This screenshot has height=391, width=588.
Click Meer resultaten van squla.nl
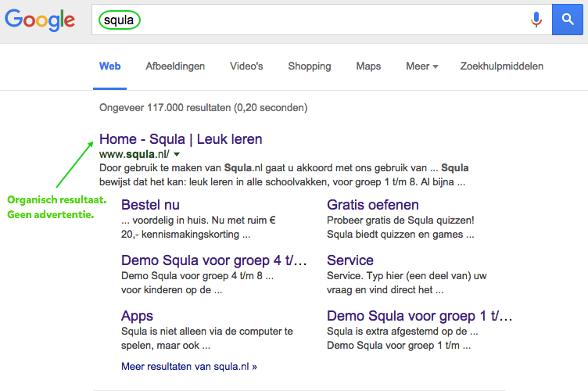coord(189,365)
